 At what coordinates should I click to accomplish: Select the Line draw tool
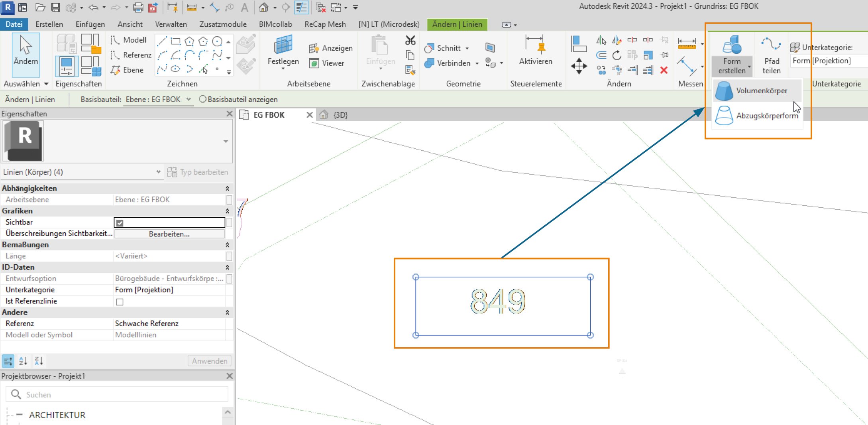point(162,41)
